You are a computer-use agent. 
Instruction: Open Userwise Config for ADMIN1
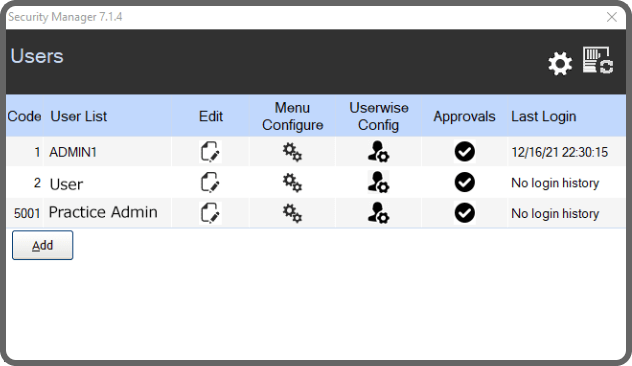coord(378,152)
